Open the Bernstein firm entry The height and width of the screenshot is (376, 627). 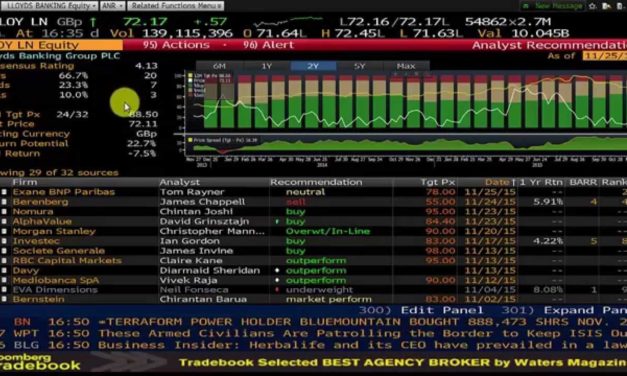38,299
